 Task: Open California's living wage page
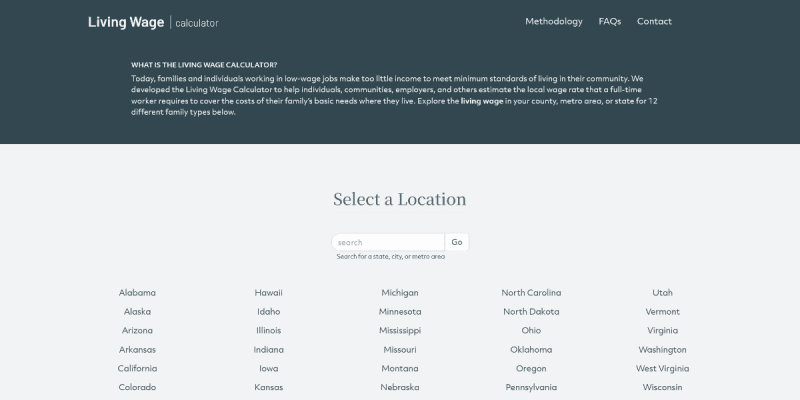(x=137, y=369)
